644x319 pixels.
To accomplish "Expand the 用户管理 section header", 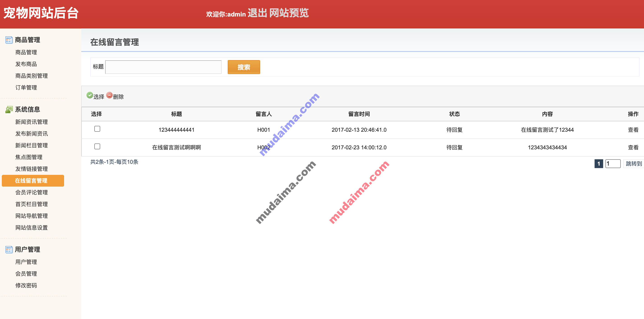I will click(28, 249).
